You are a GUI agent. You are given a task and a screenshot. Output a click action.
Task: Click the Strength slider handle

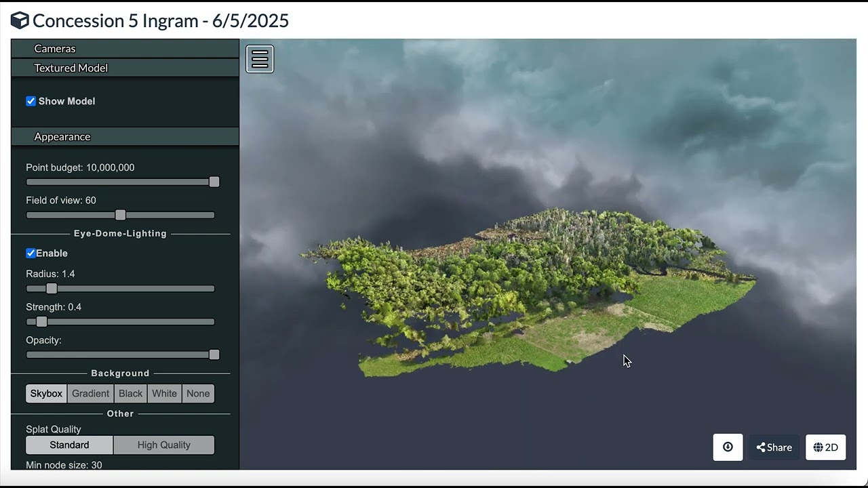pyautogui.click(x=41, y=322)
